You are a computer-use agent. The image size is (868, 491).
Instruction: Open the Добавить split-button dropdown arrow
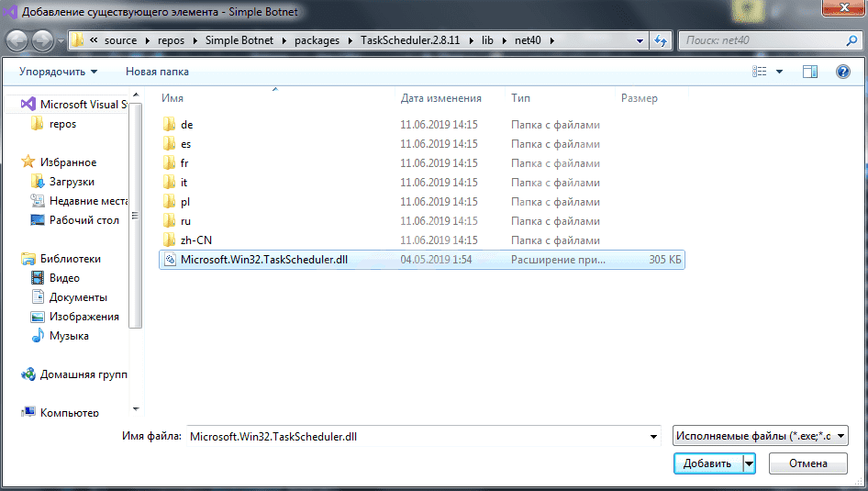point(749,463)
